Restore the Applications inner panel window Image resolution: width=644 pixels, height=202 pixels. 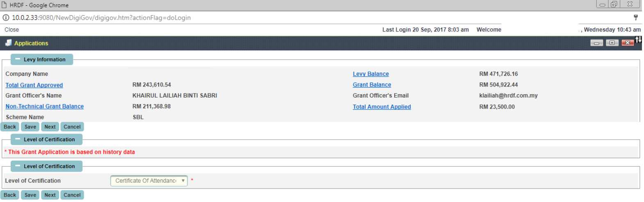coord(612,43)
